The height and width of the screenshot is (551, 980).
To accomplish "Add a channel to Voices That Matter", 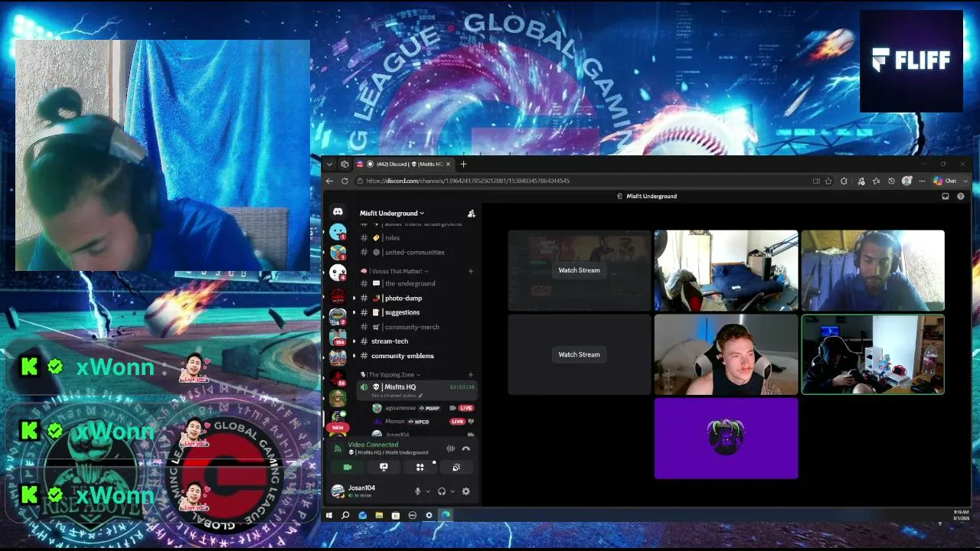I will click(471, 271).
